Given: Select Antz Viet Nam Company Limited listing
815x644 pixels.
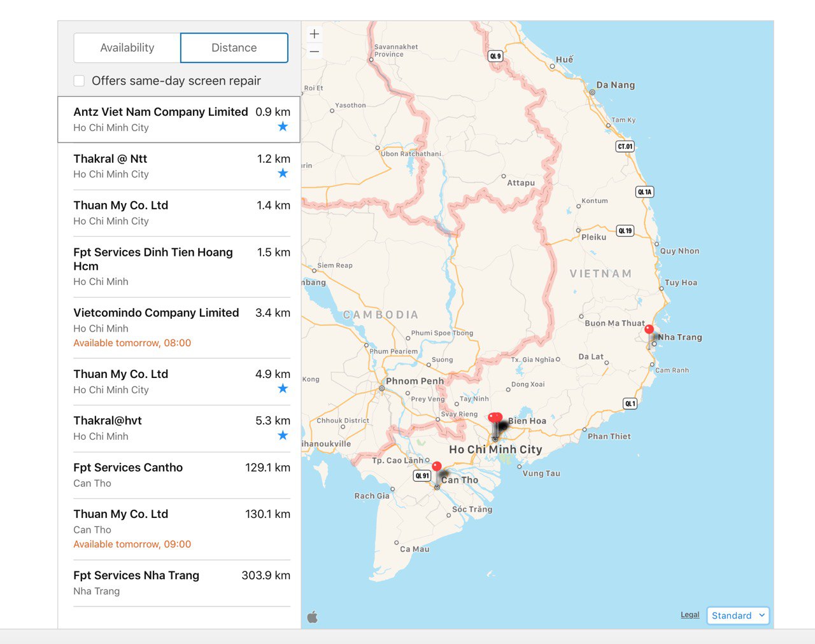Looking at the screenshot, I should coord(179,120).
